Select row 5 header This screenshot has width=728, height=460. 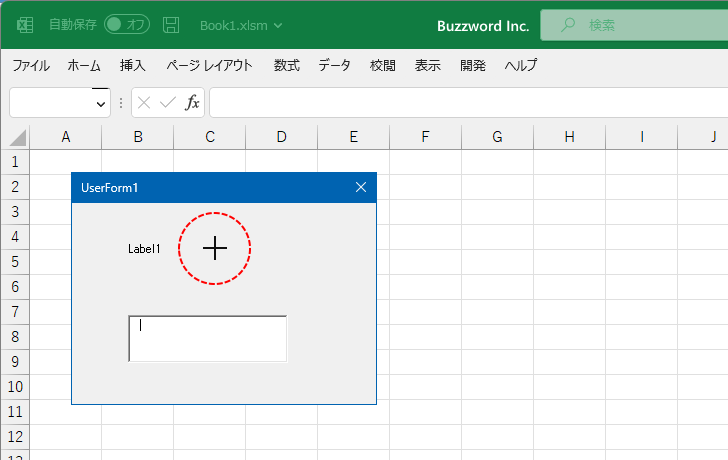click(15, 262)
